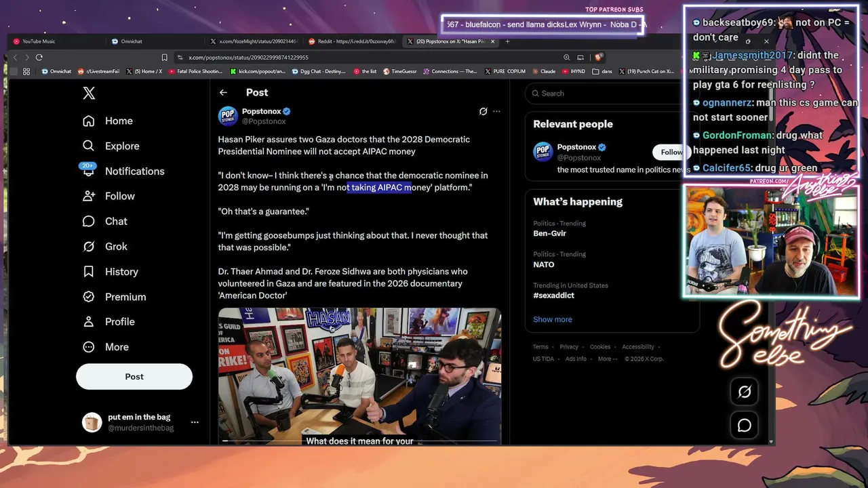Image resolution: width=868 pixels, height=488 pixels.
Task: Follow Popstonox in Relevant people
Action: 671,152
